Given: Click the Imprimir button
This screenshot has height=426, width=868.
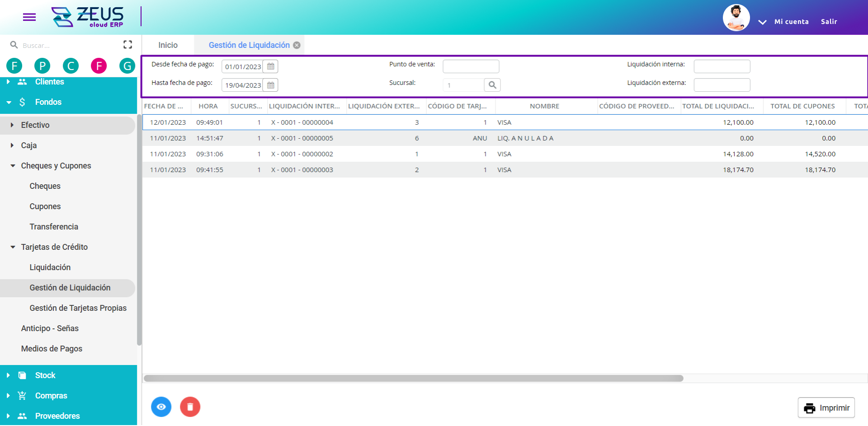Looking at the screenshot, I should [x=826, y=408].
